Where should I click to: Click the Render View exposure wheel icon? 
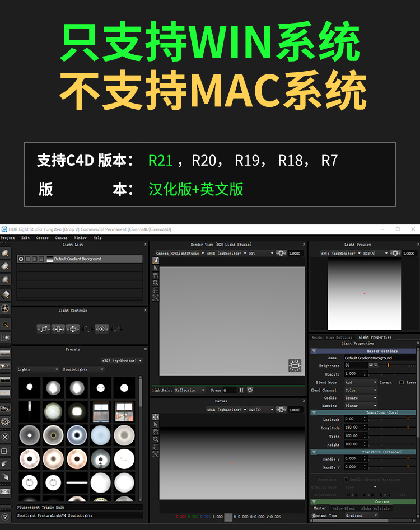click(281, 253)
